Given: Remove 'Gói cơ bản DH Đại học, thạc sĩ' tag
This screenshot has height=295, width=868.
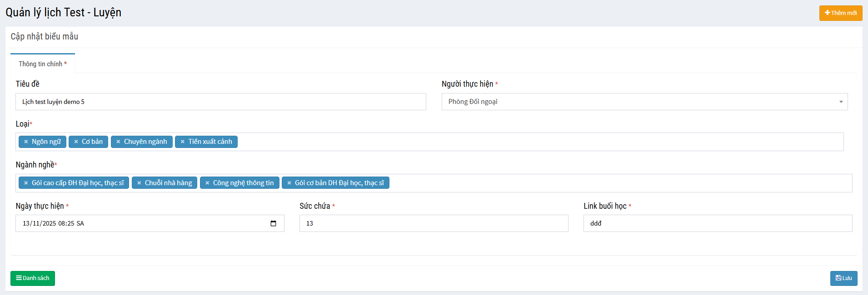Looking at the screenshot, I should [x=289, y=183].
